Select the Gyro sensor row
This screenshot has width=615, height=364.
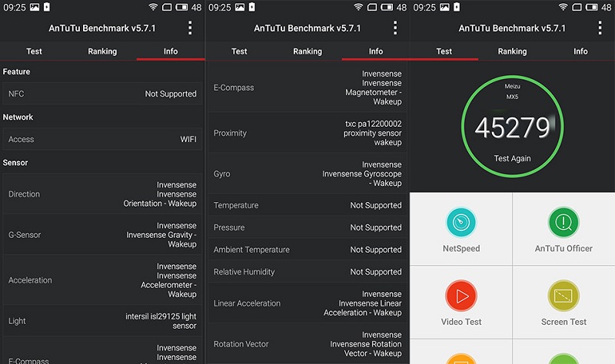click(x=307, y=174)
